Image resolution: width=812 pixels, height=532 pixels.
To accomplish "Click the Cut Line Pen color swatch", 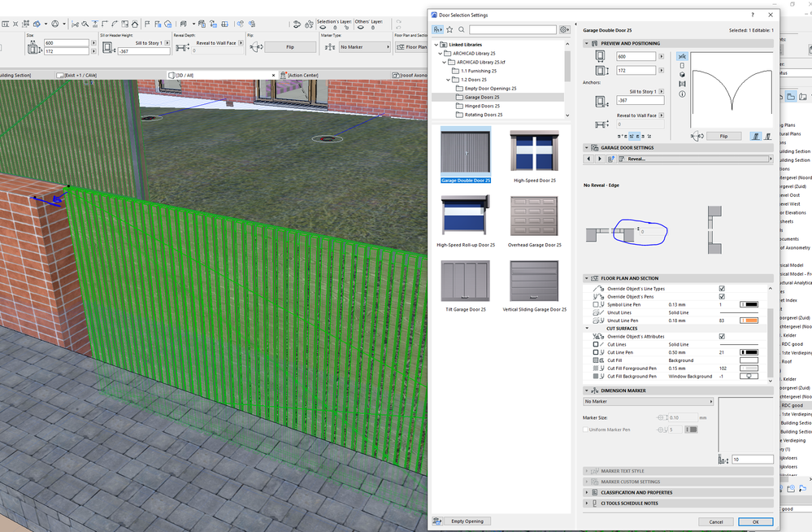I will click(749, 352).
